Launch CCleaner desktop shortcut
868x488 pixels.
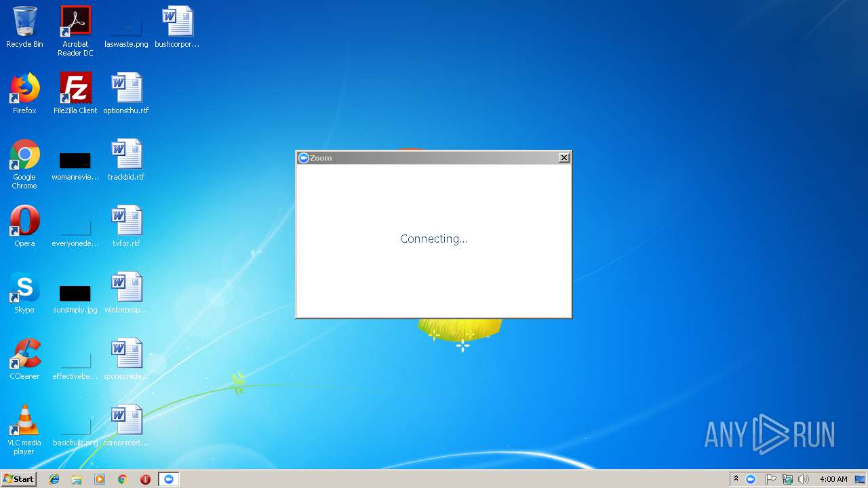pos(24,359)
